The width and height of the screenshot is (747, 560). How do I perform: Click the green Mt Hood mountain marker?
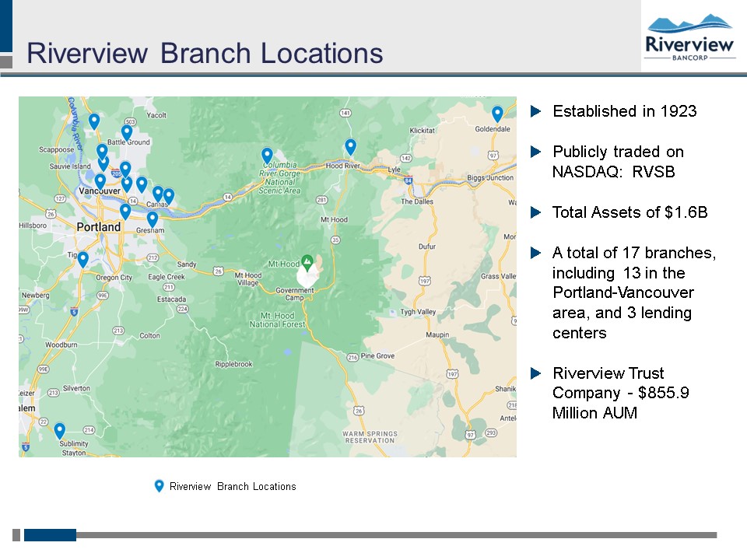(x=307, y=262)
